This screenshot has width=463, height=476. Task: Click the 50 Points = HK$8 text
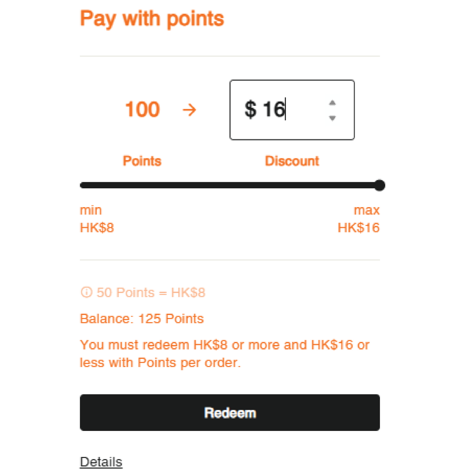pos(151,293)
